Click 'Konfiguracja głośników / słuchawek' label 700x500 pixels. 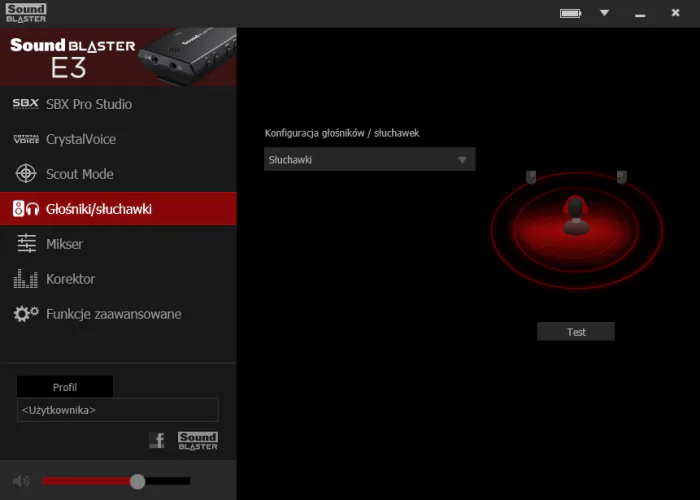click(x=342, y=133)
